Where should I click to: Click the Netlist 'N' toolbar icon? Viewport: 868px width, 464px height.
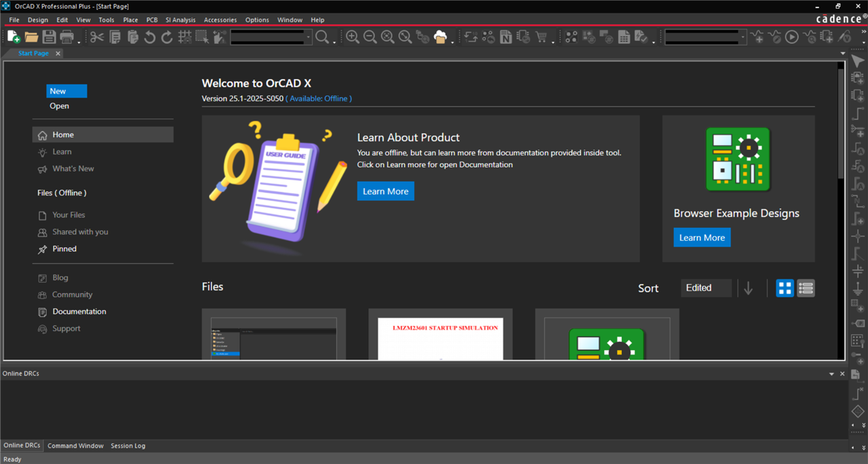pos(506,37)
